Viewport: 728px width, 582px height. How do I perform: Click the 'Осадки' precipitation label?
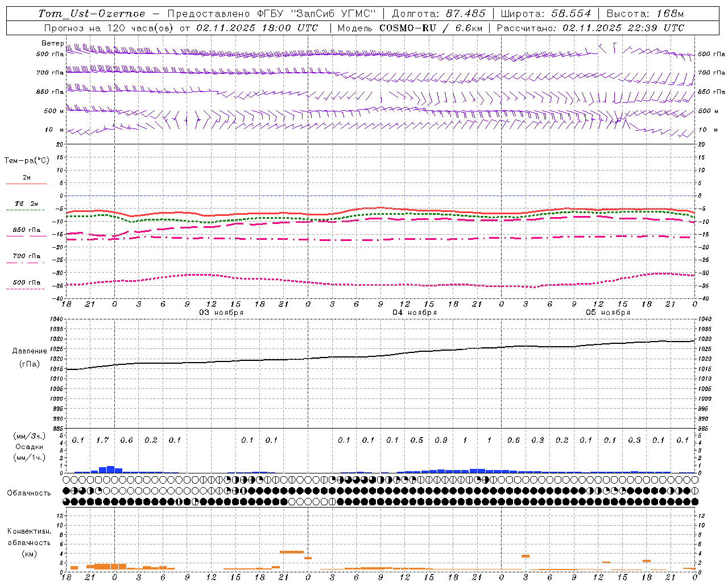[29, 447]
